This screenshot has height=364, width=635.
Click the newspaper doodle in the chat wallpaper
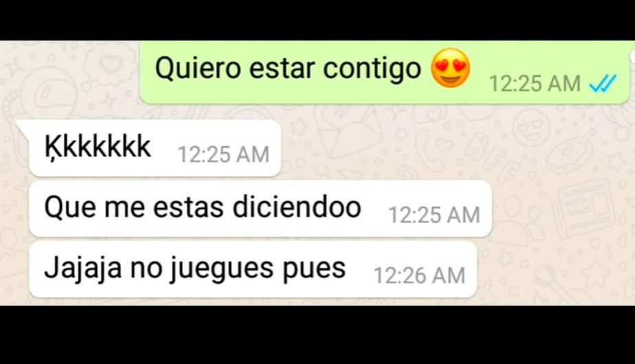[x=583, y=209]
